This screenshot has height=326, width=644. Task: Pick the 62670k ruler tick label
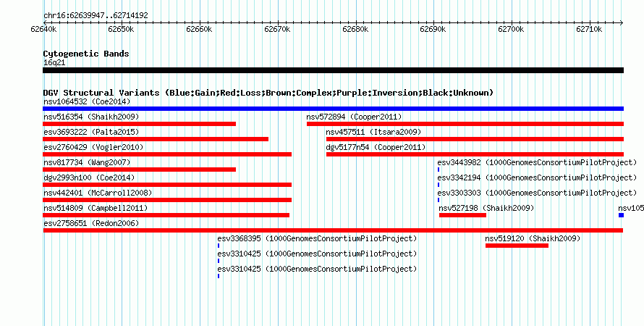point(277,29)
